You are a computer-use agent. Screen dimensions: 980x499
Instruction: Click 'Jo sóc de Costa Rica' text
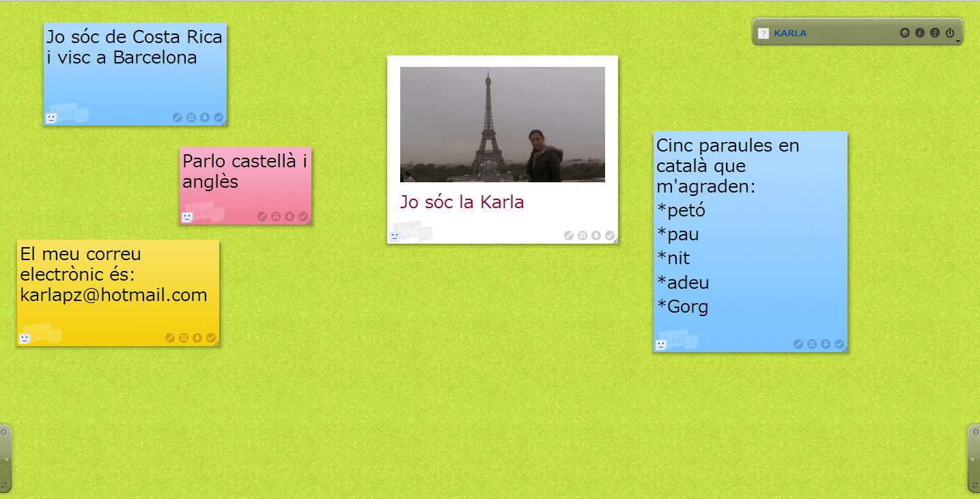point(135,37)
